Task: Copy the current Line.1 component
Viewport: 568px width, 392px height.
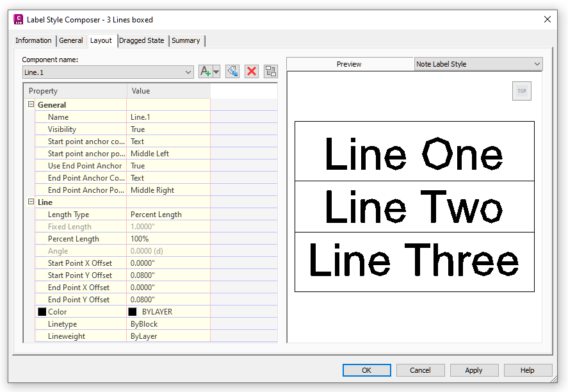Action: point(232,71)
